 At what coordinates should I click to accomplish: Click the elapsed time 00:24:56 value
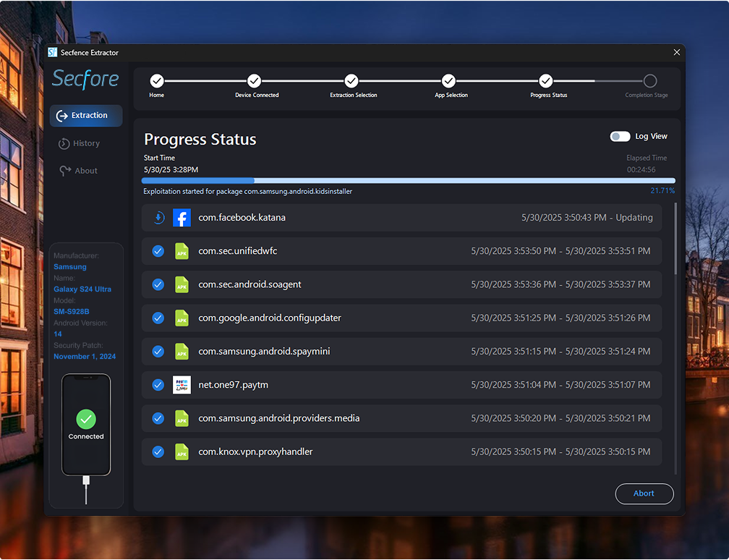click(x=641, y=170)
